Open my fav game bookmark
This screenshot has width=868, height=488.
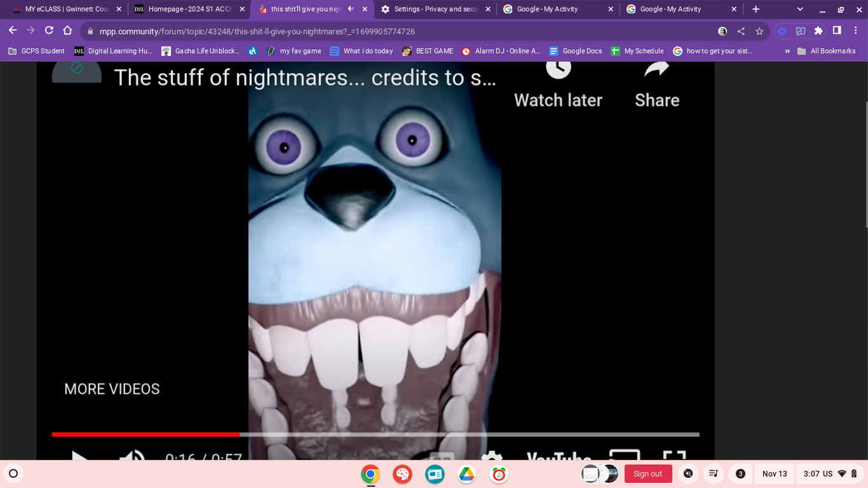[x=294, y=51]
